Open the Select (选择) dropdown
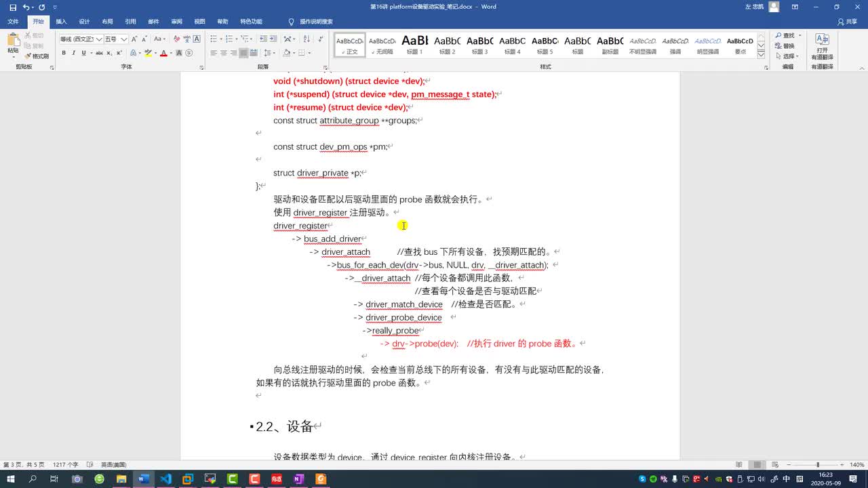The height and width of the screenshot is (488, 868). tap(787, 56)
